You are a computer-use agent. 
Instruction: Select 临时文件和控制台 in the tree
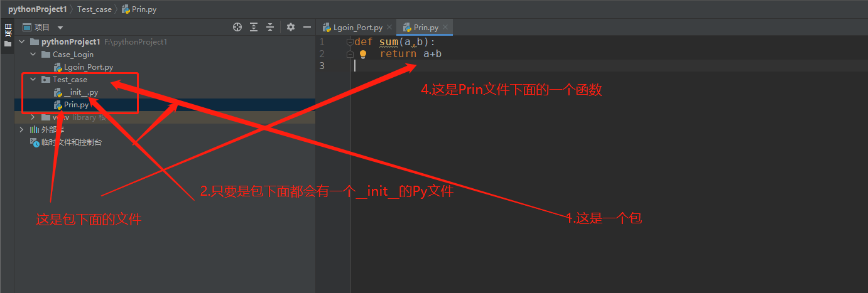coord(72,142)
